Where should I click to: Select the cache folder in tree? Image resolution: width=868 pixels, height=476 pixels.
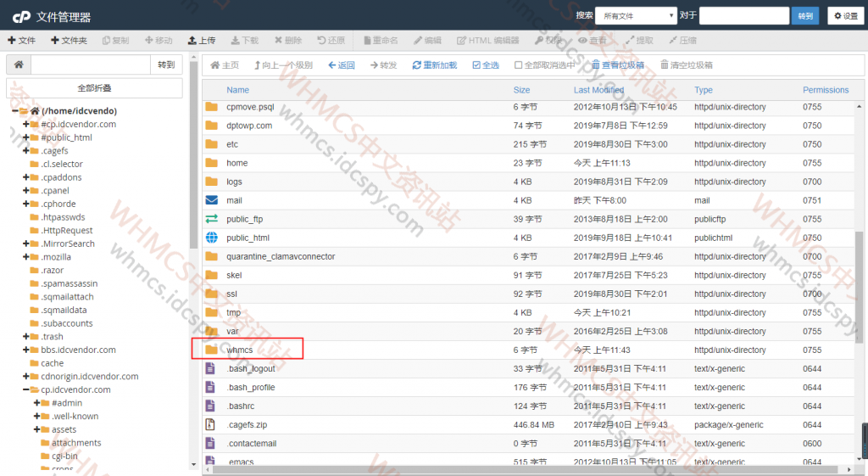coord(52,363)
